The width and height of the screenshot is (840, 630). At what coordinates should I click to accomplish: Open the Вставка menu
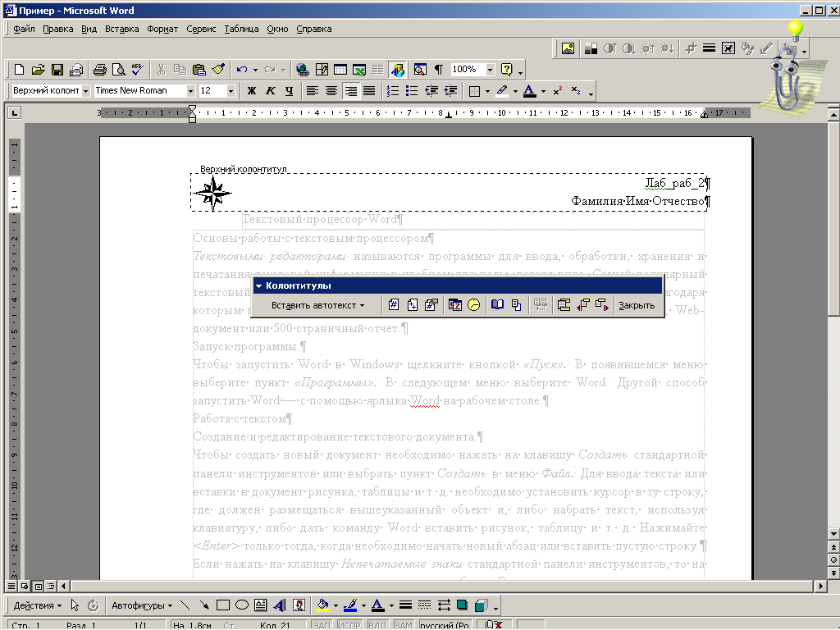pos(121,29)
